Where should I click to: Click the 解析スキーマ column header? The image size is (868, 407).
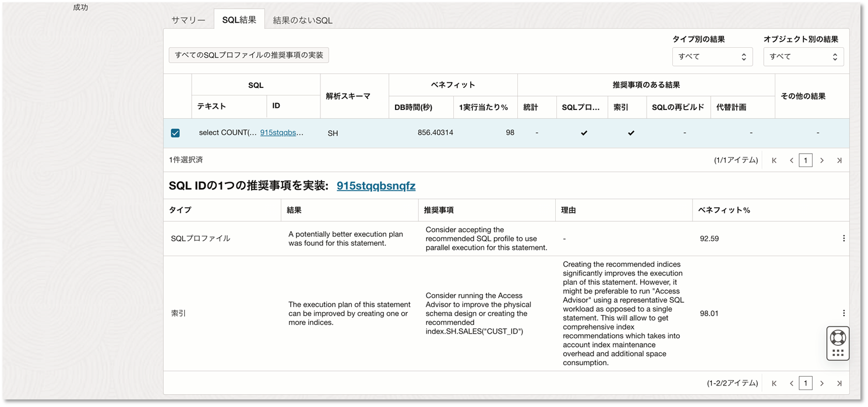[x=348, y=96]
